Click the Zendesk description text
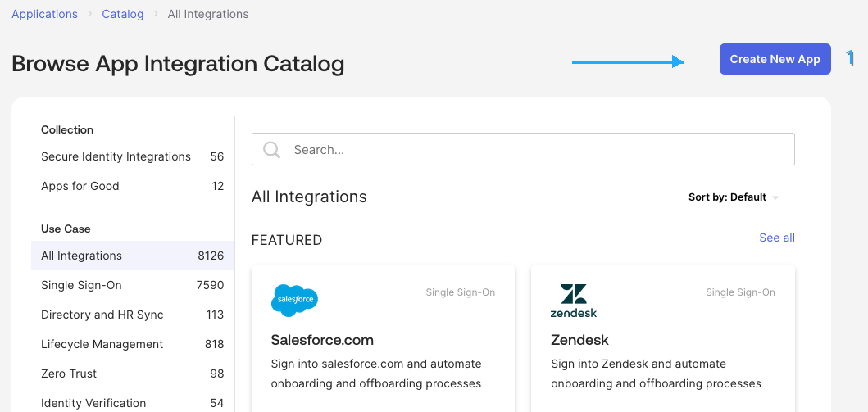 point(656,374)
